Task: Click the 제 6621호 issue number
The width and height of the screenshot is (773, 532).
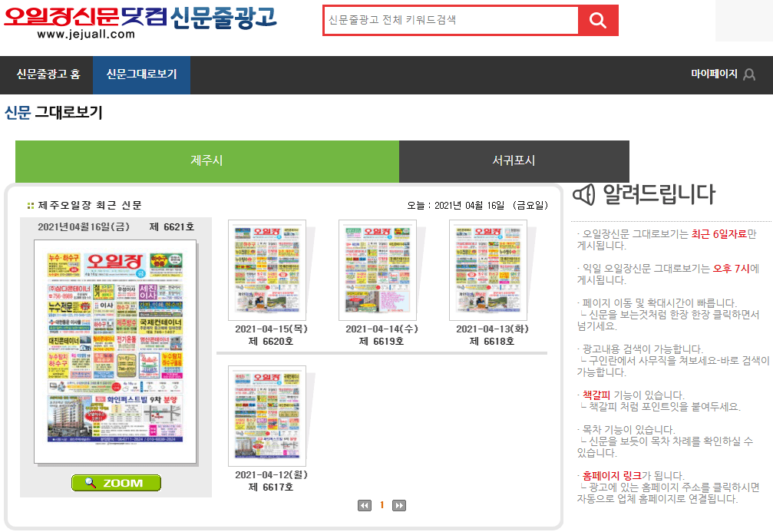Action: pos(171,226)
